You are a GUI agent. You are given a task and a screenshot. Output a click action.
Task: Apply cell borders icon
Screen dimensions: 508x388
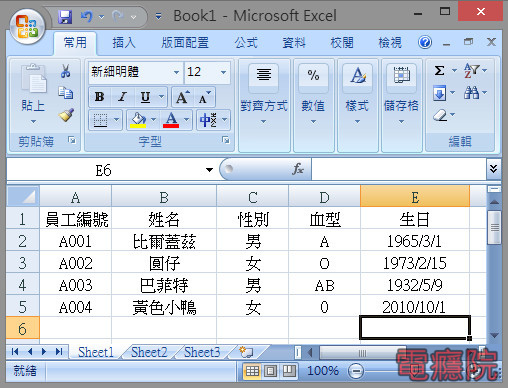101,120
